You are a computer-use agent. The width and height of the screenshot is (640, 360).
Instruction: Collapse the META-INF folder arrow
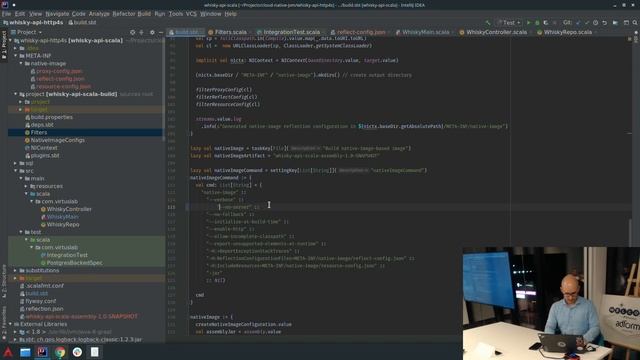tap(16, 56)
